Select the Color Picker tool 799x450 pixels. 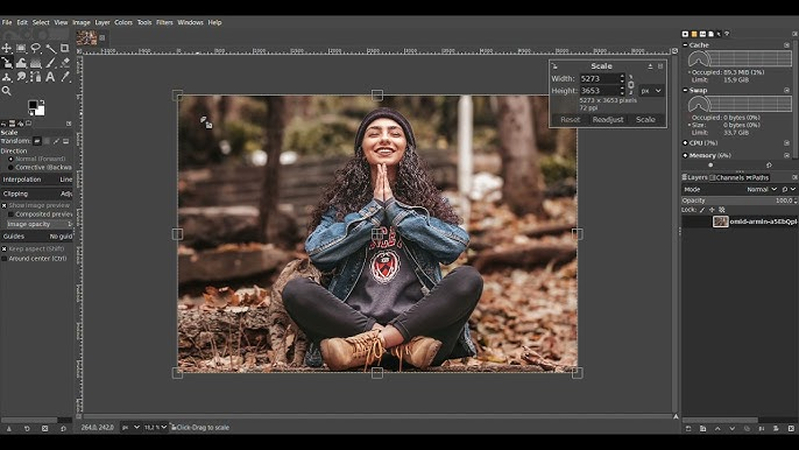[x=65, y=77]
